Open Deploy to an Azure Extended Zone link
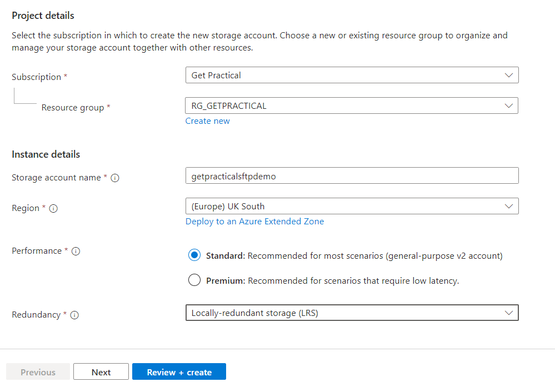Screen dimensions: 555x392 pyautogui.click(x=254, y=222)
